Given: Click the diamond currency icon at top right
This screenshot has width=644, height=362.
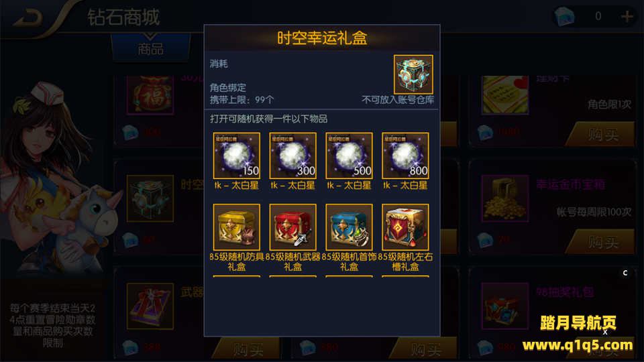Looking at the screenshot, I should coord(564,16).
